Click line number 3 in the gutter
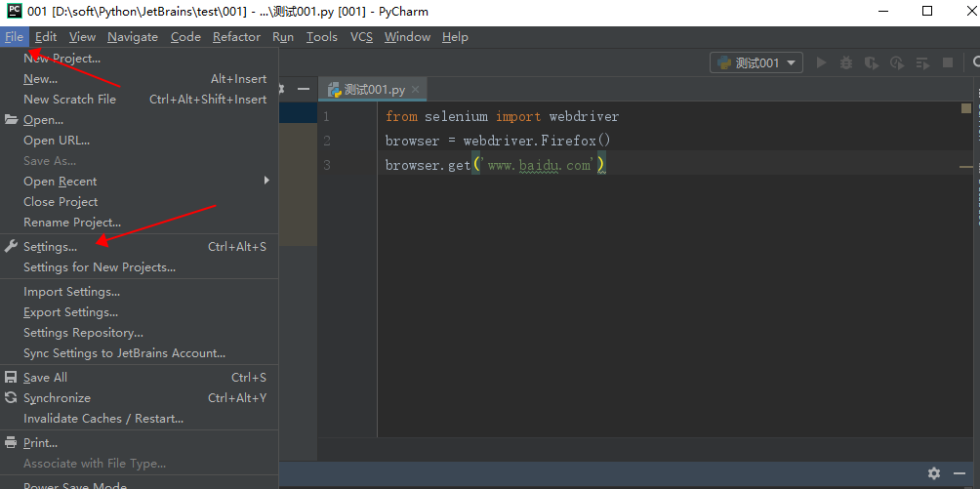Viewport: 980px width, 489px height. click(326, 165)
